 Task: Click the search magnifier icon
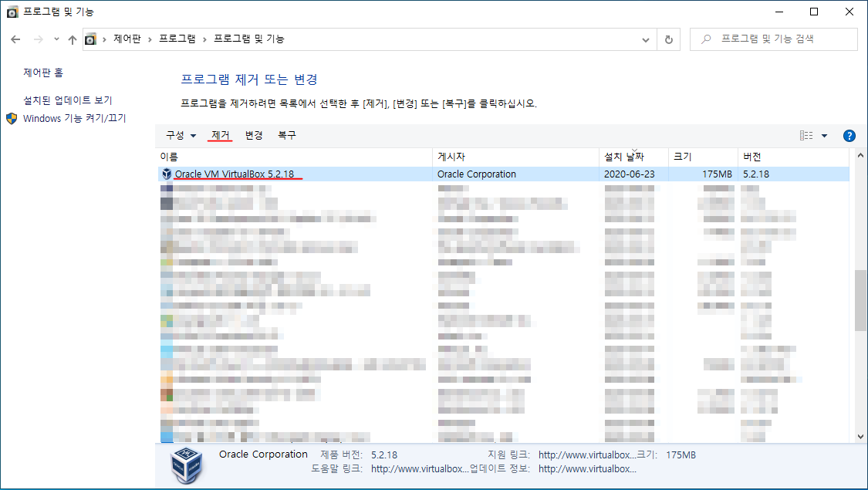pos(706,39)
